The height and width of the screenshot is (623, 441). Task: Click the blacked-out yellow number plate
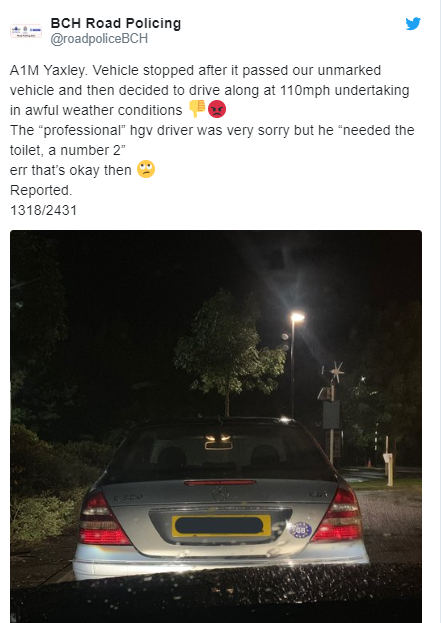(x=221, y=526)
